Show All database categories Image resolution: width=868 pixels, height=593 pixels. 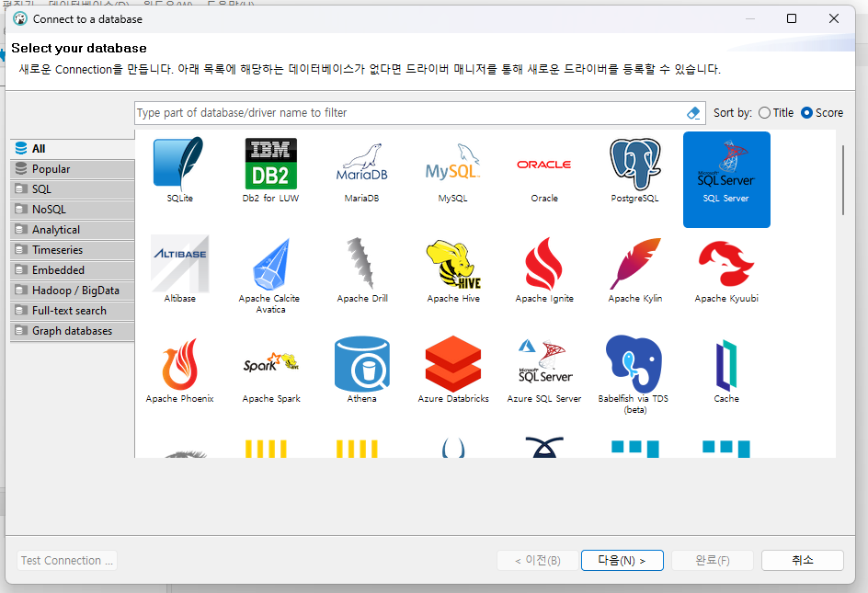click(73, 148)
